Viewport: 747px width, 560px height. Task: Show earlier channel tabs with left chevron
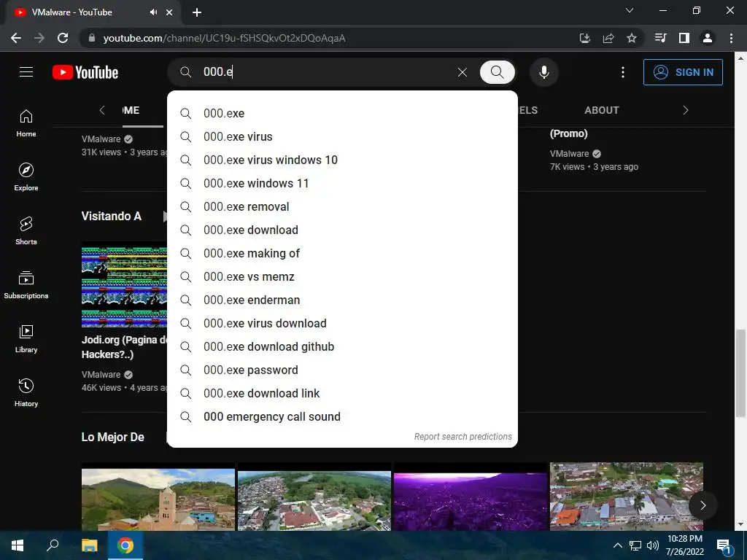click(x=101, y=111)
